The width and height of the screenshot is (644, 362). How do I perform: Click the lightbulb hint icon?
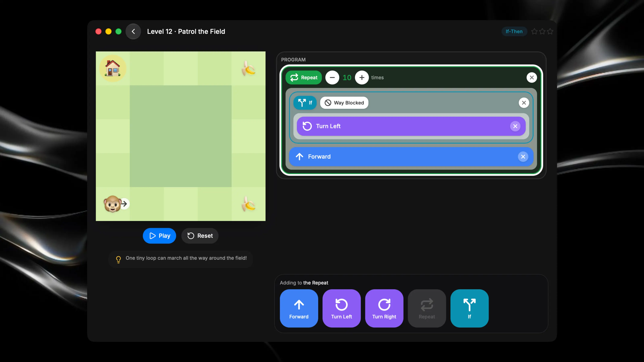click(119, 259)
